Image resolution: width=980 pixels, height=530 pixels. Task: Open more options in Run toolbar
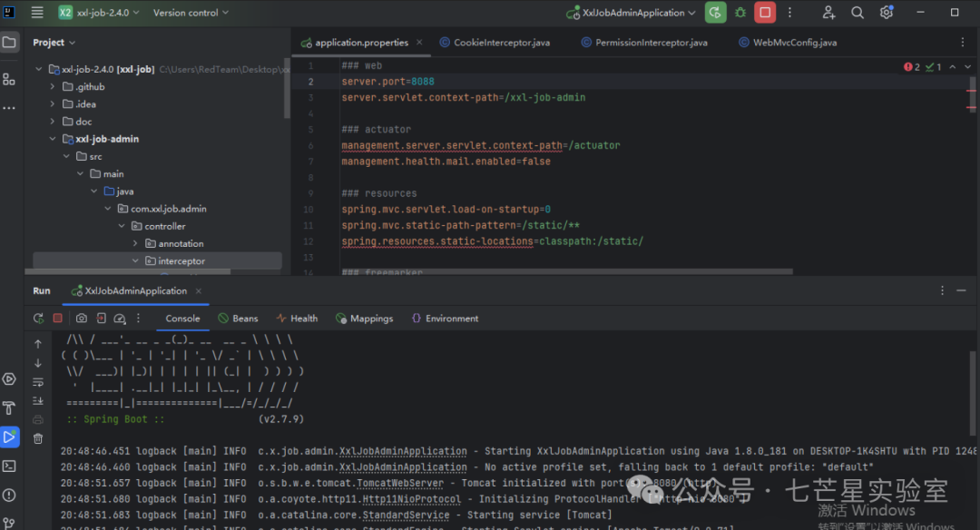pyautogui.click(x=139, y=319)
